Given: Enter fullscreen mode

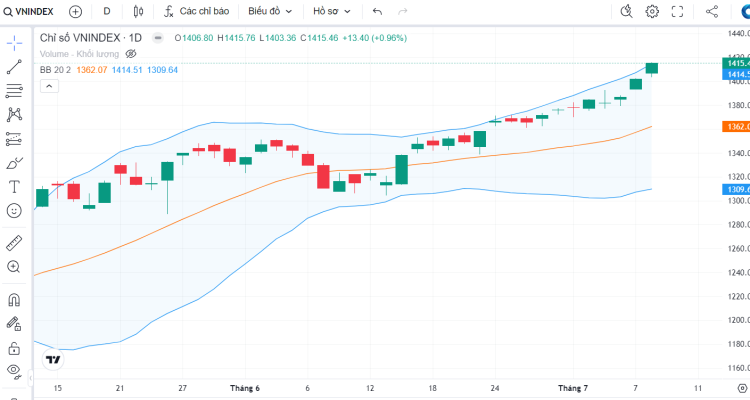Looking at the screenshot, I should click(677, 11).
